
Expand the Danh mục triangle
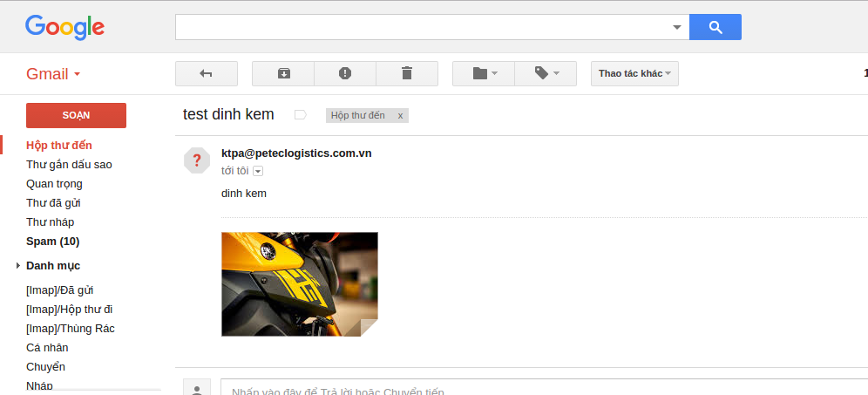[18, 266]
